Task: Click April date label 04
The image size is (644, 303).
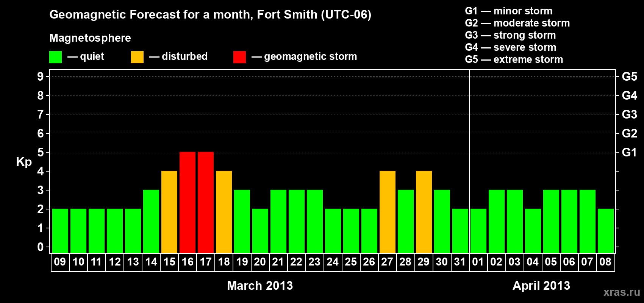Action: [533, 262]
